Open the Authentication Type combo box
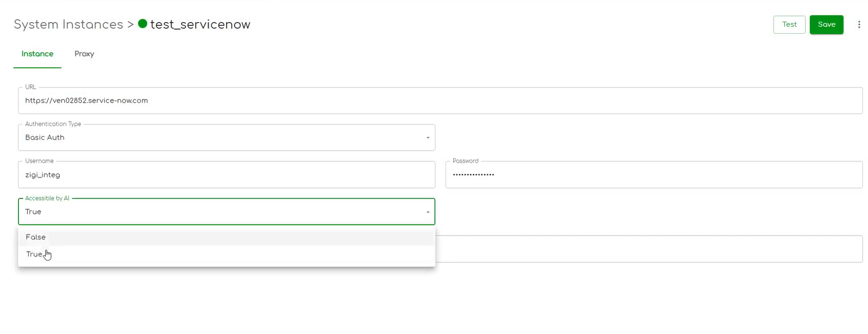Viewport: 868px width, 334px height. 226,137
